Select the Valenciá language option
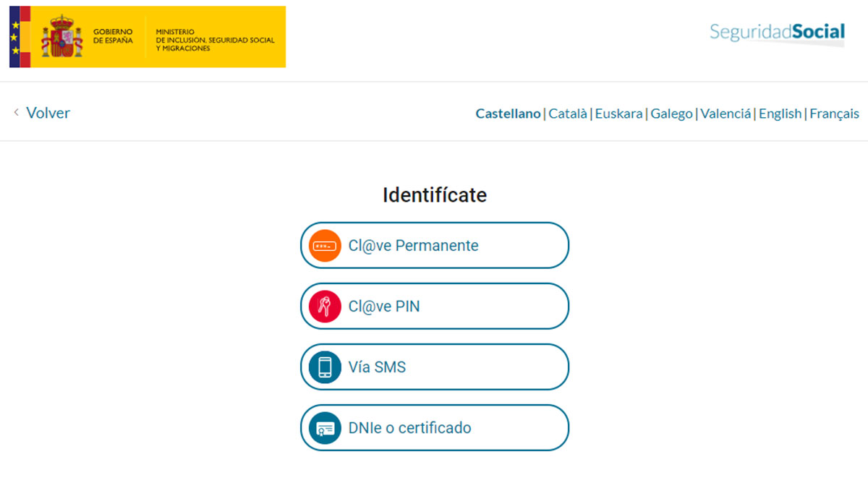 coord(726,114)
